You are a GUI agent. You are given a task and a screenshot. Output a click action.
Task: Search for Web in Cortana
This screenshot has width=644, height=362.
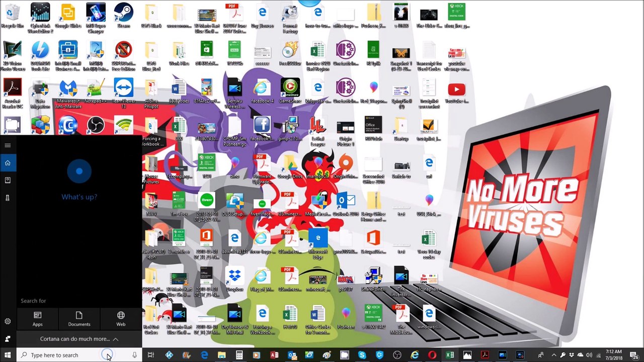pos(121,319)
